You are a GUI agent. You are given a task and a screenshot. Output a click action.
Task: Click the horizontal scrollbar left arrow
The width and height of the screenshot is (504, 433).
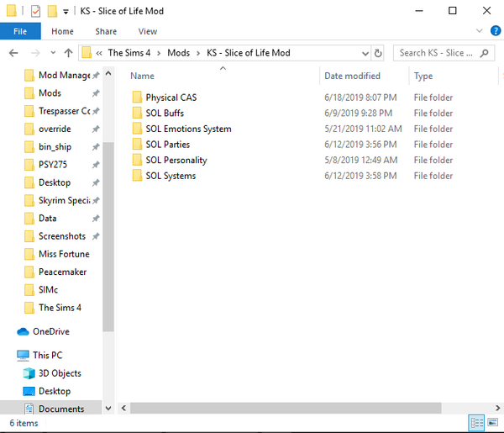coord(123,409)
